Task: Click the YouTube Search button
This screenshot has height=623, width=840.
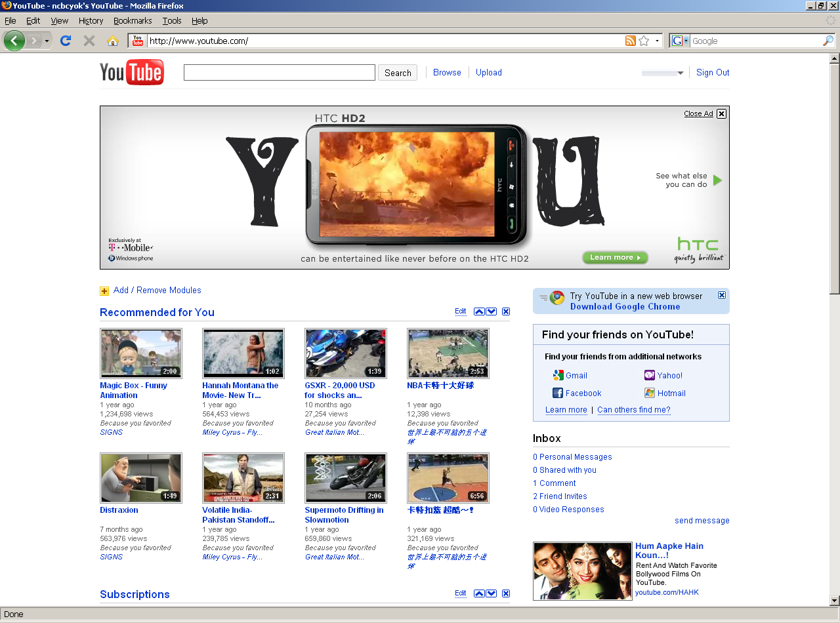Action: point(398,73)
